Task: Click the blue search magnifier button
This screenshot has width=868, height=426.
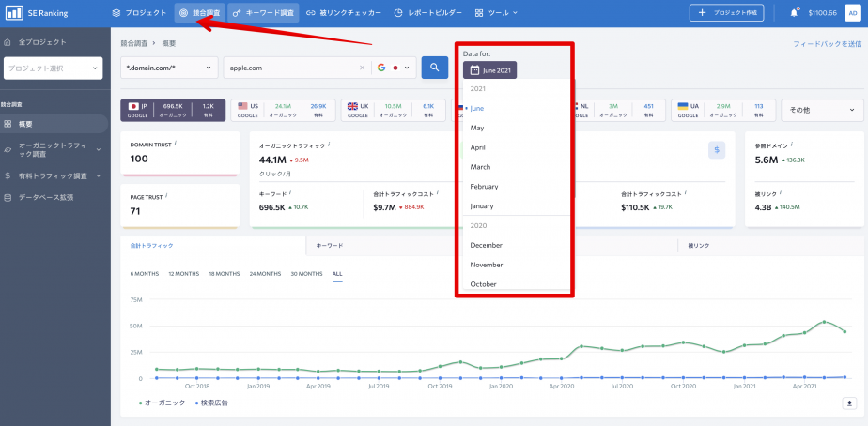Action: 435,68
